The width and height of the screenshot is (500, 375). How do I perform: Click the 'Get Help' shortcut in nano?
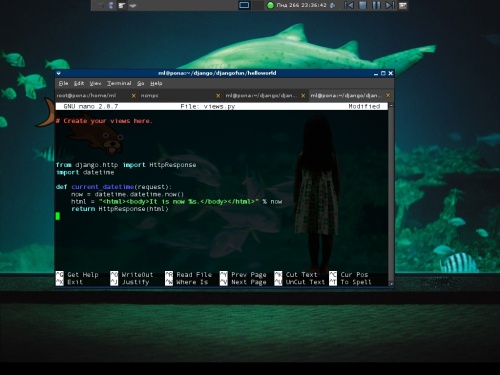pos(83,275)
